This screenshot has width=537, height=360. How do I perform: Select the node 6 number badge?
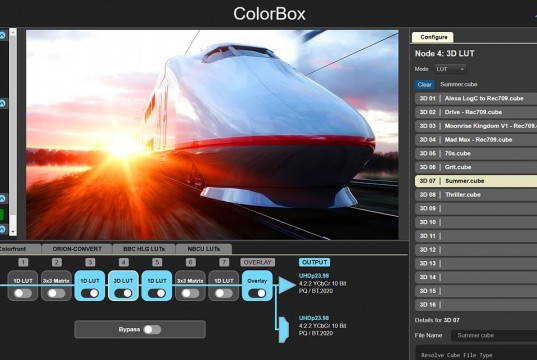(190, 262)
